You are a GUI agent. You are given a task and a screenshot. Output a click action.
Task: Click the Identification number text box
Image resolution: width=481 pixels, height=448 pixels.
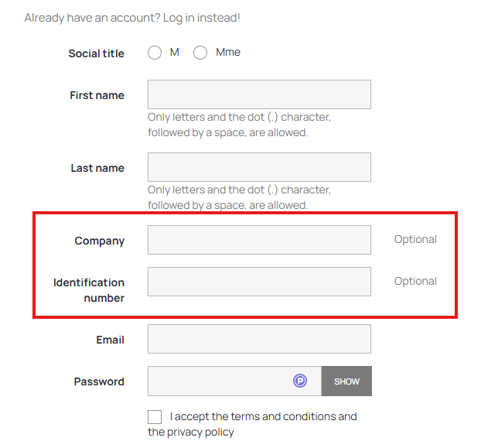click(259, 282)
